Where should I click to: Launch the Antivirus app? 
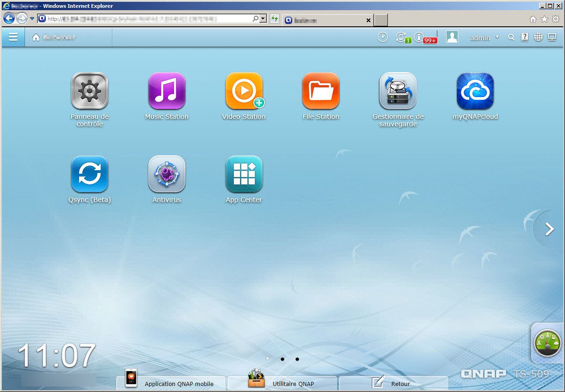[x=166, y=174]
